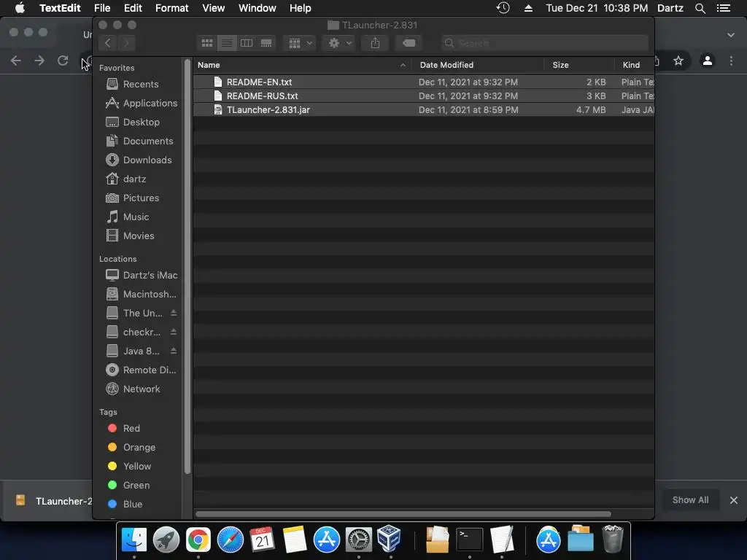Open dartz home folder in sidebar

pos(125,179)
